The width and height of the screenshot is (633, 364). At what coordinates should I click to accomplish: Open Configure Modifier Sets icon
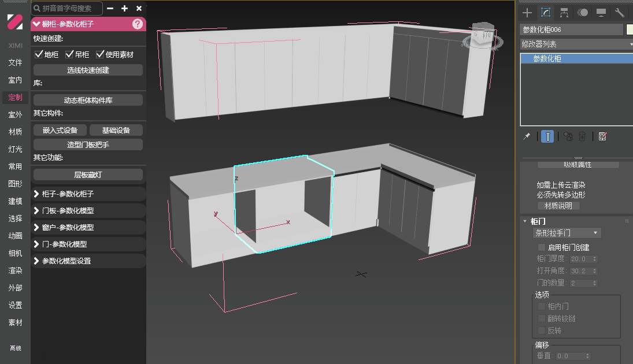[x=602, y=136]
